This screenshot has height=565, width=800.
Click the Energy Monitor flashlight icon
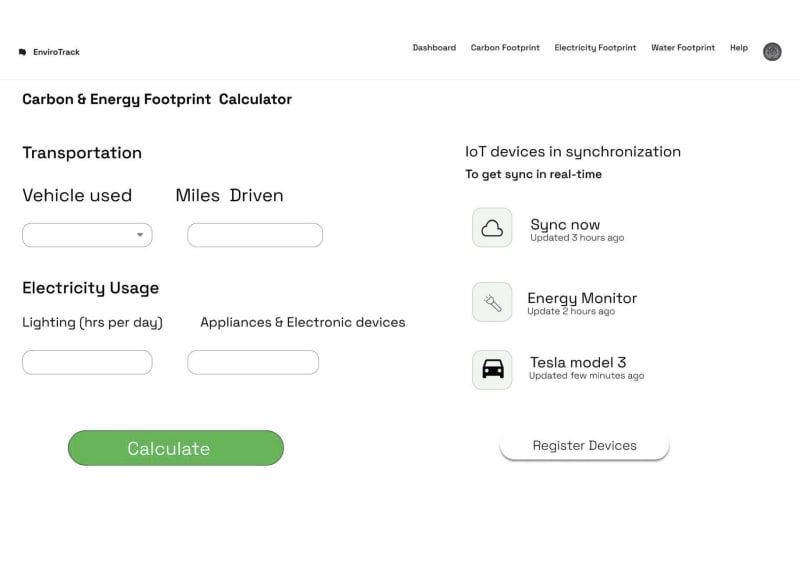coord(492,302)
